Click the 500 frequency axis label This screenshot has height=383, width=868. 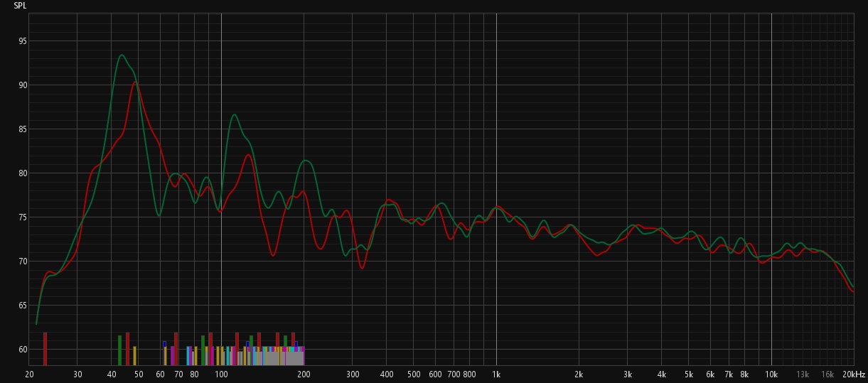pos(414,374)
